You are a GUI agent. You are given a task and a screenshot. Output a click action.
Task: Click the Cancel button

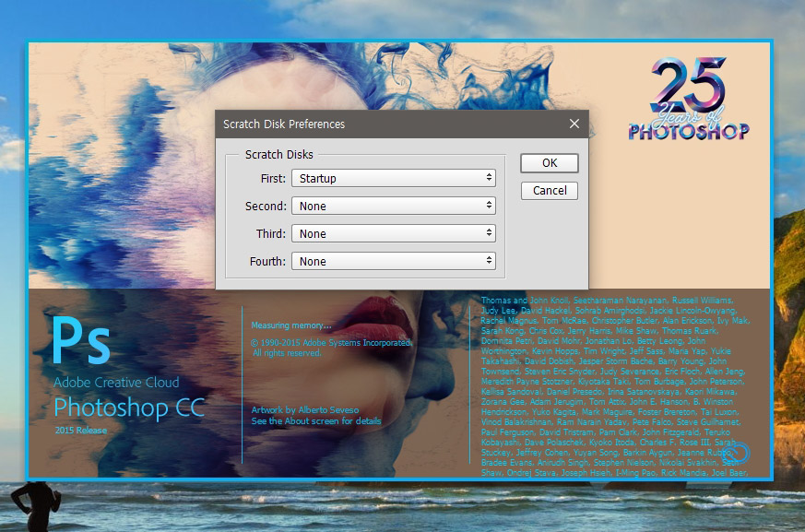(550, 191)
